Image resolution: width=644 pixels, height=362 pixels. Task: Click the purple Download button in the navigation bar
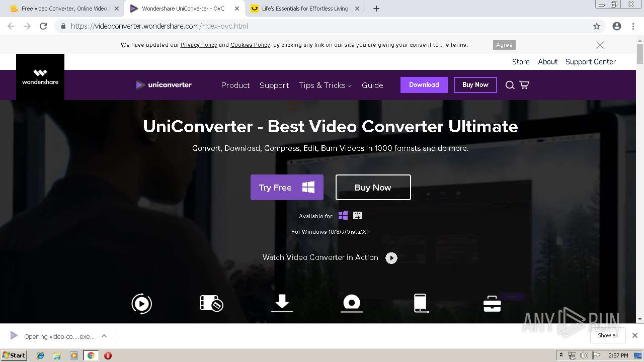click(x=424, y=85)
